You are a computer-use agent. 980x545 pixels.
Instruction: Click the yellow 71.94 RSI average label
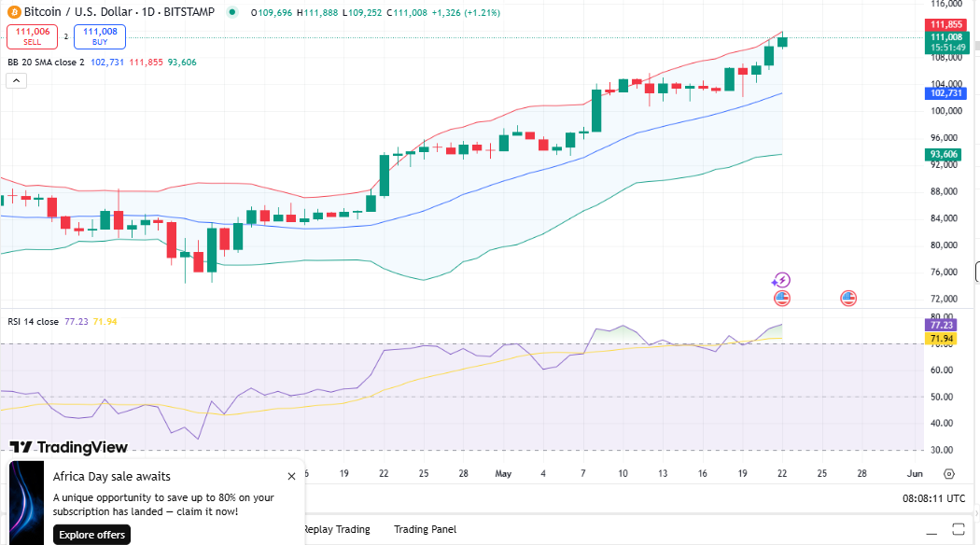pos(941,339)
